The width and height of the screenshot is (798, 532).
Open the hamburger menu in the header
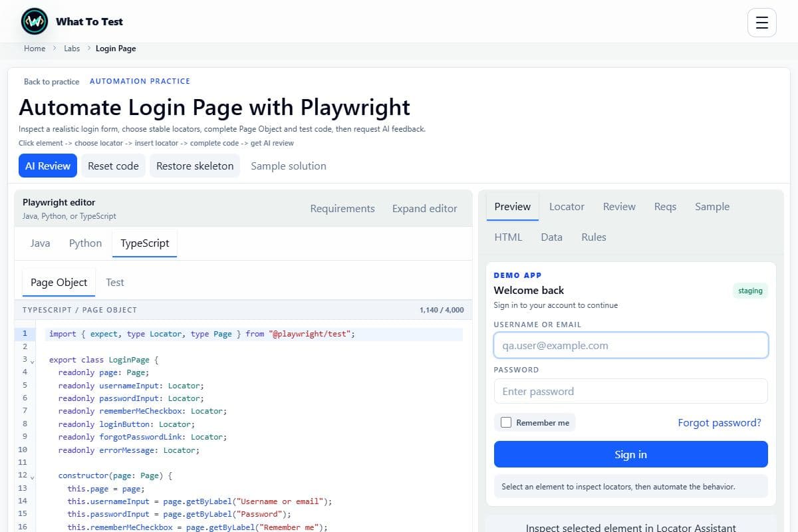[762, 23]
